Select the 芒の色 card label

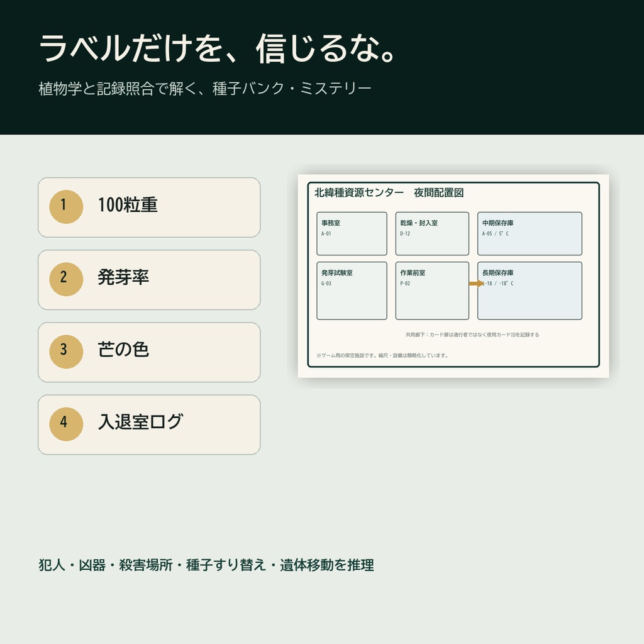[x=123, y=350]
